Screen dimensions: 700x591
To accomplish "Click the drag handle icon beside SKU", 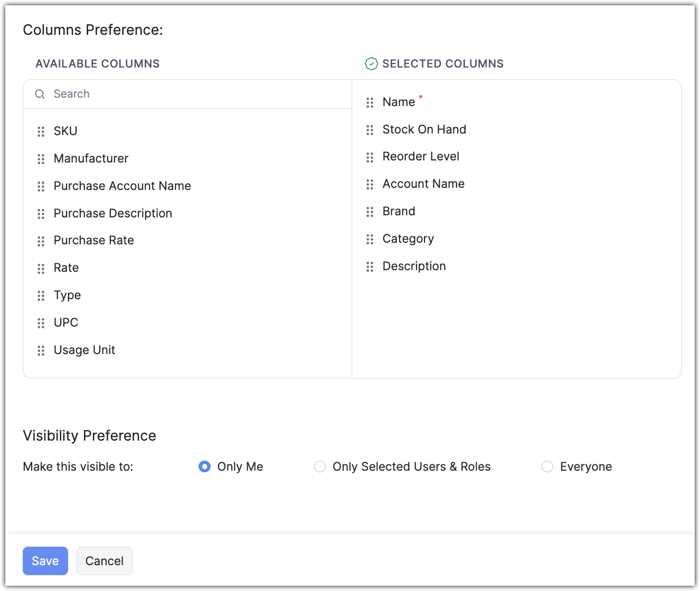I will tap(41, 131).
